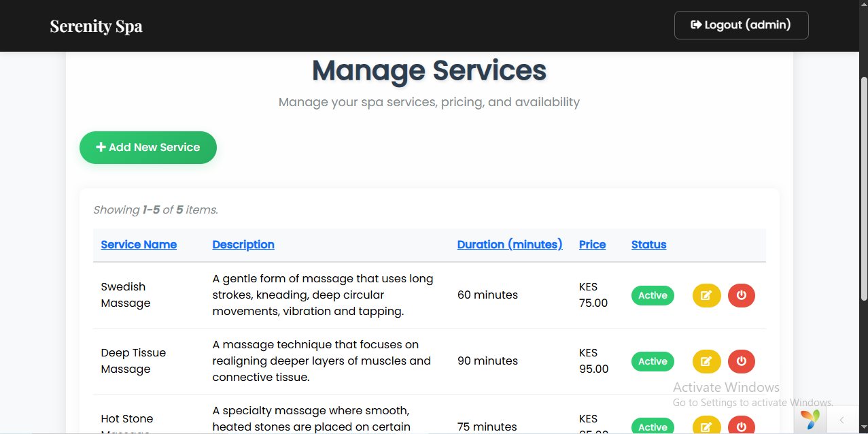The width and height of the screenshot is (868, 434).
Task: Click Active badge for Deep Tissue Massage
Action: tap(653, 361)
